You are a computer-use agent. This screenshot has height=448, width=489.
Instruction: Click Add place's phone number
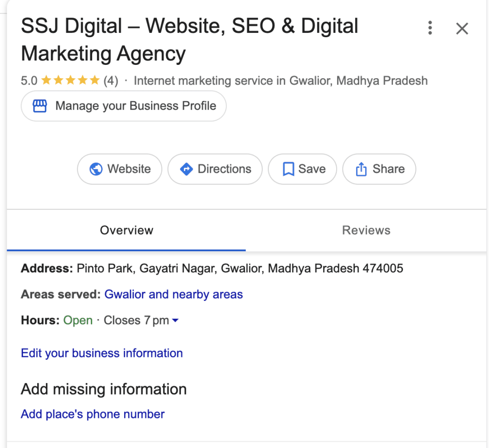point(92,414)
